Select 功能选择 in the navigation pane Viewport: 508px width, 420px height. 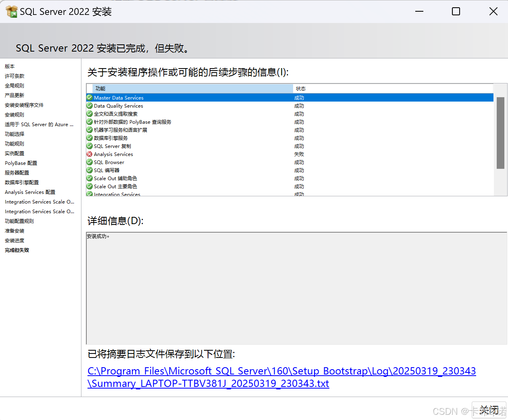[x=15, y=134]
